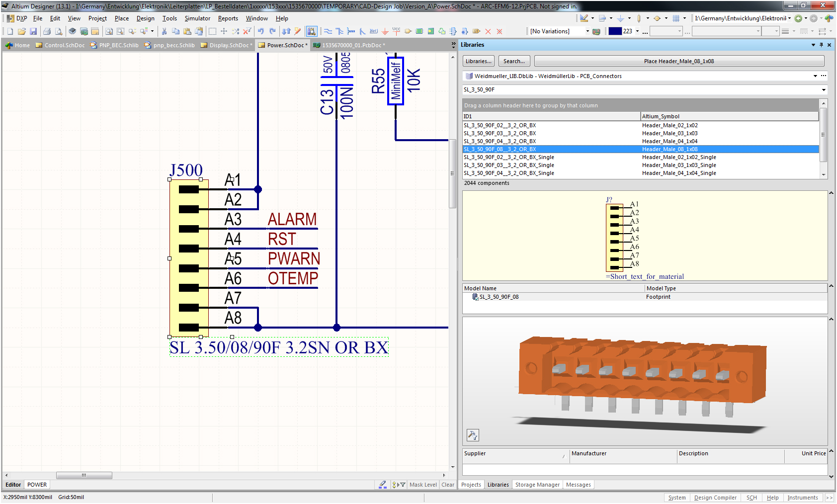837x504 pixels.
Task: Select the Place Net Label tool
Action: tap(374, 31)
